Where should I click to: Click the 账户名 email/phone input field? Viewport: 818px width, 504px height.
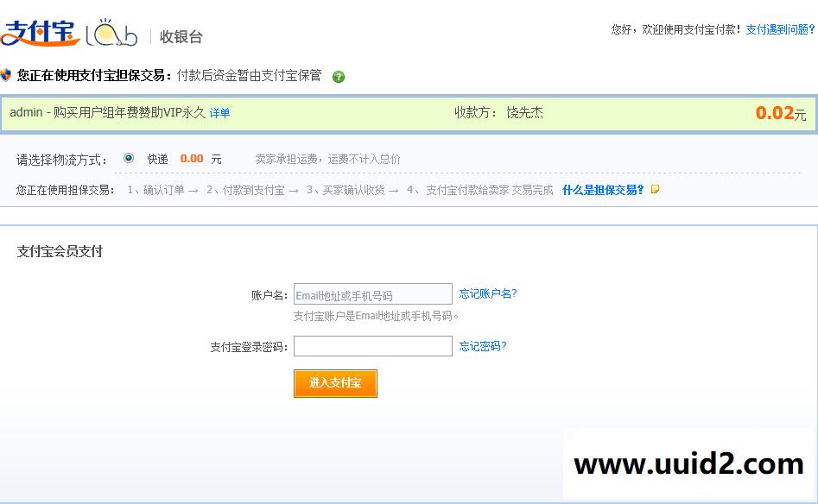(373, 293)
